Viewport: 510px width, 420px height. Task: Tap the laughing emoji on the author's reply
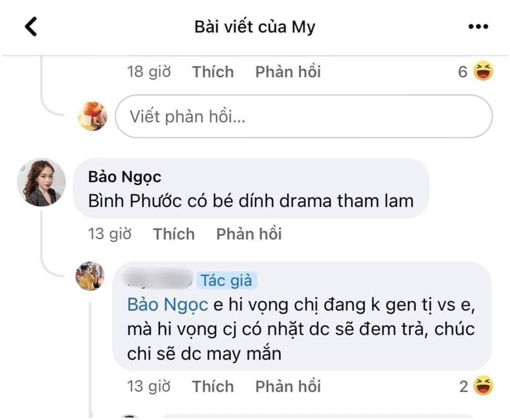coord(483,386)
